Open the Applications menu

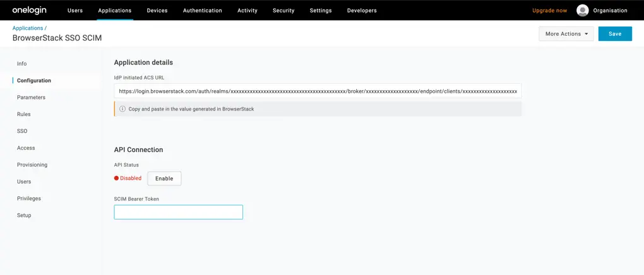(115, 11)
